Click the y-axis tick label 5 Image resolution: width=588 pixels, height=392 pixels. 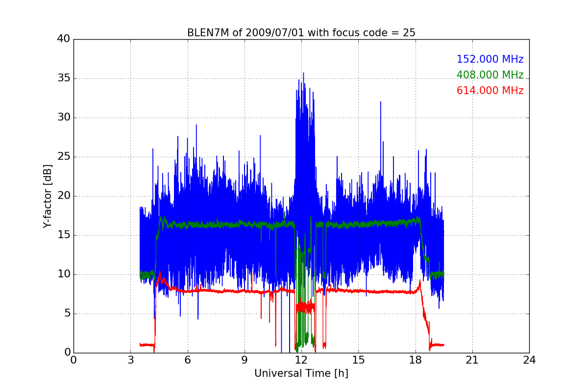coord(67,314)
